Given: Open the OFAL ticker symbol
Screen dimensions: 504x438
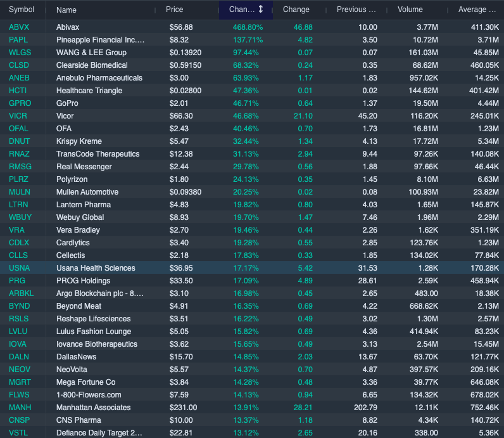Looking at the screenshot, I should coord(18,129).
